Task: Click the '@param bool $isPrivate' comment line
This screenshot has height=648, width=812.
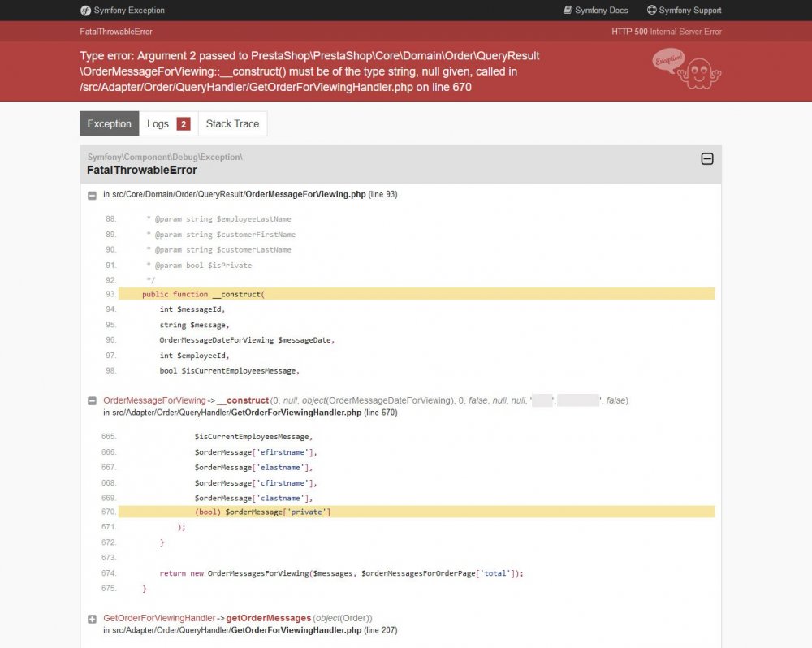Action: coord(200,266)
